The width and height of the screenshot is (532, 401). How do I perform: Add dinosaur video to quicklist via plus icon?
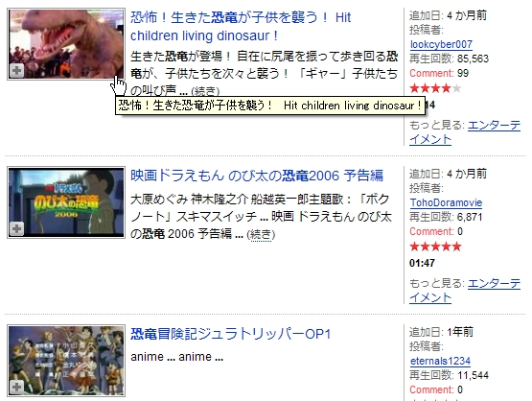(16, 70)
